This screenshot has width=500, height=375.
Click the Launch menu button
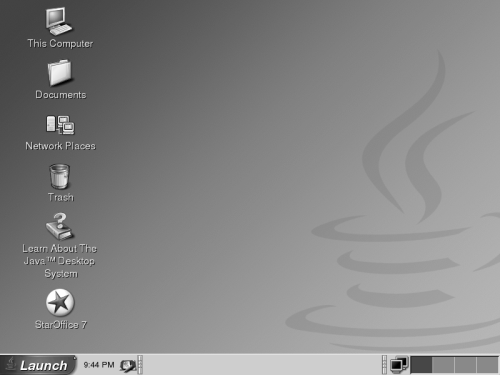[38, 365]
